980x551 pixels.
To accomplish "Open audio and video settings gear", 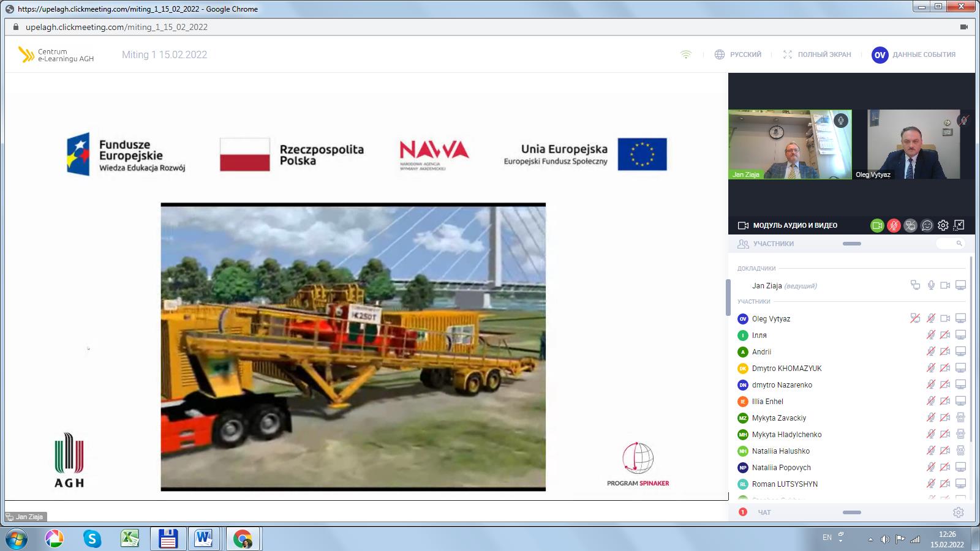I will 943,225.
